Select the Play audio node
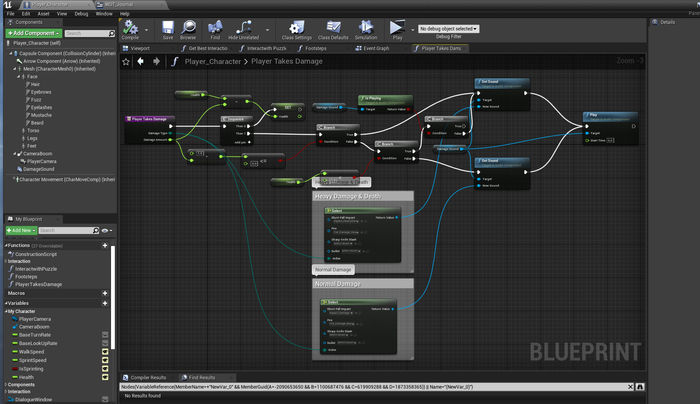Screen dimensions: 700x404 (610, 129)
